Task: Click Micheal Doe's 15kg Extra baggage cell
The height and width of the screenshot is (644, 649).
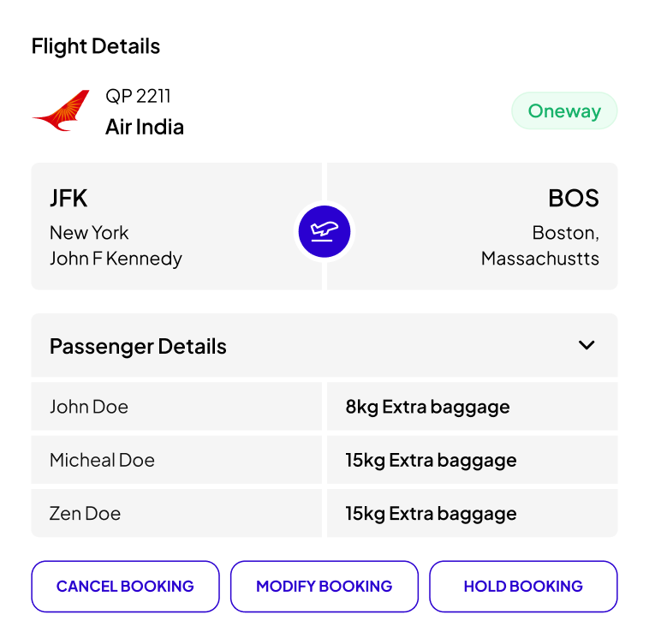Action: (473, 460)
